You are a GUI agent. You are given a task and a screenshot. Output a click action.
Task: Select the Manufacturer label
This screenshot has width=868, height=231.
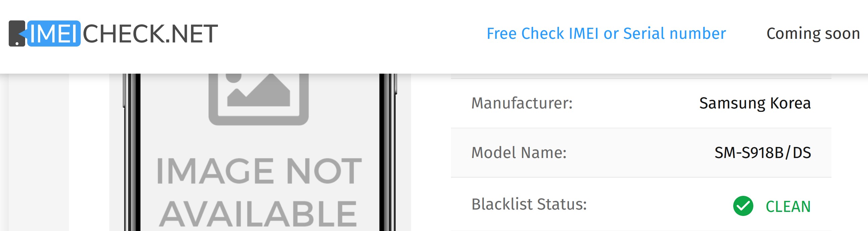click(x=522, y=103)
